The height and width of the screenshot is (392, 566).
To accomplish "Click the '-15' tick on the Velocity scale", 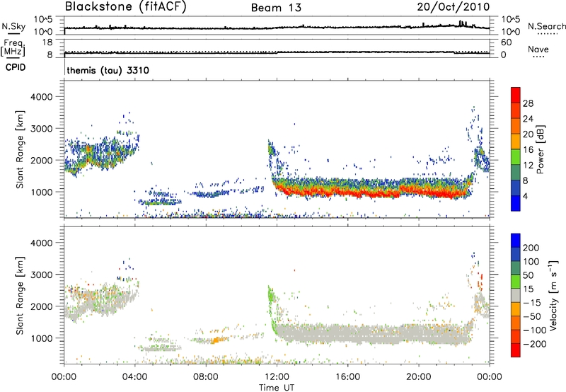I will coord(532,302).
